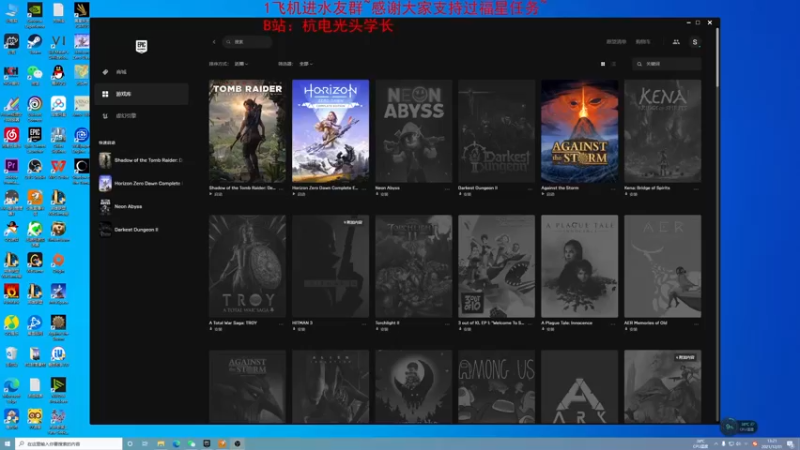Open options menu for Neon Abyss
Viewport: 800px width, 450px height.
coord(447,189)
